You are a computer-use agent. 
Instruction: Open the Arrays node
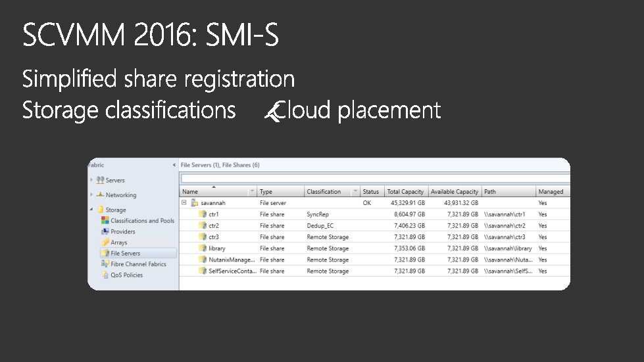(118, 242)
